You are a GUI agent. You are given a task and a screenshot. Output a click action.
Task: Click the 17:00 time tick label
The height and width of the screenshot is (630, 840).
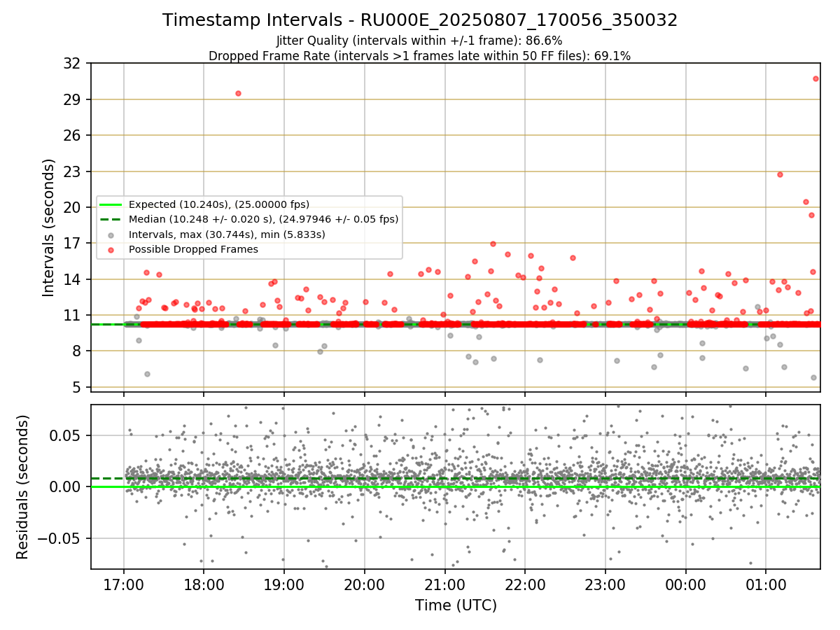pyautogui.click(x=124, y=584)
